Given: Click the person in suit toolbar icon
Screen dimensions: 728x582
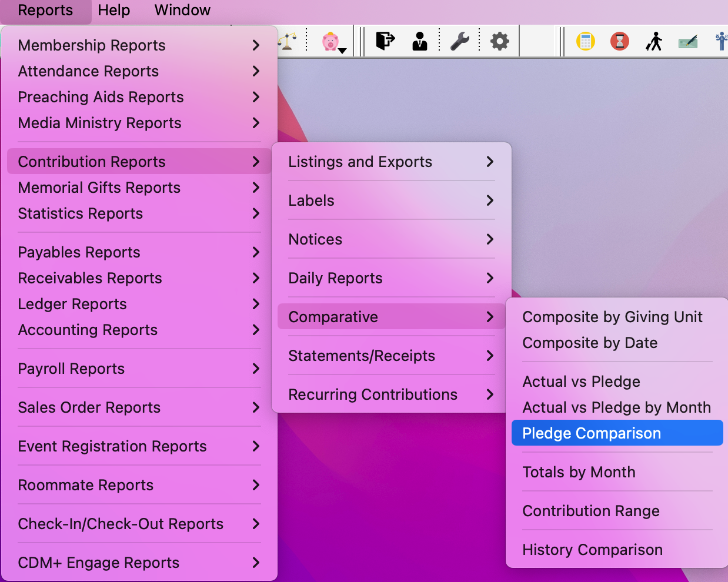Looking at the screenshot, I should [x=420, y=41].
